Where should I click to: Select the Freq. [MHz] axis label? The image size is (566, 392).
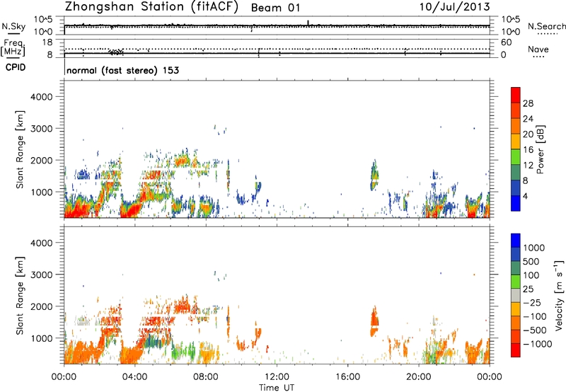[13, 48]
